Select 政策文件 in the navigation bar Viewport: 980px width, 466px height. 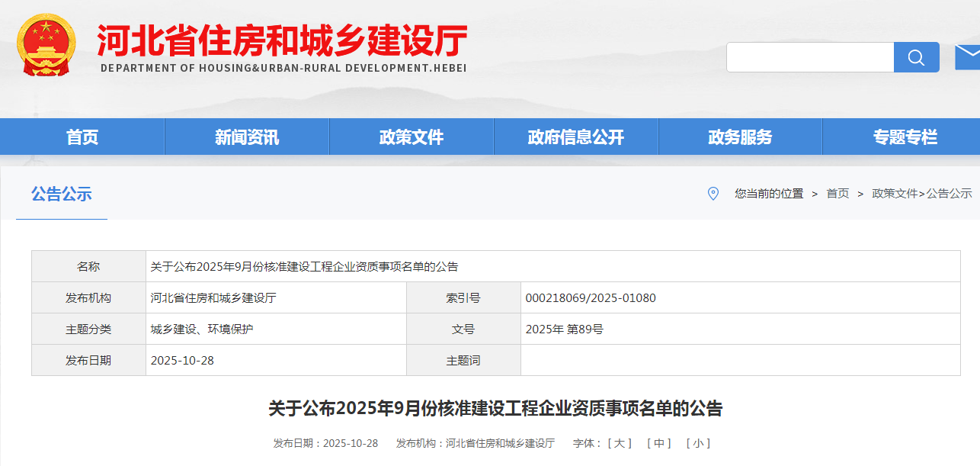(x=412, y=137)
